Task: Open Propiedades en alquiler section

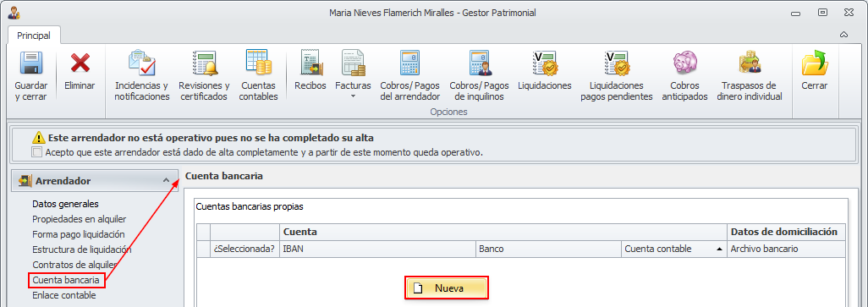Action: [x=80, y=219]
